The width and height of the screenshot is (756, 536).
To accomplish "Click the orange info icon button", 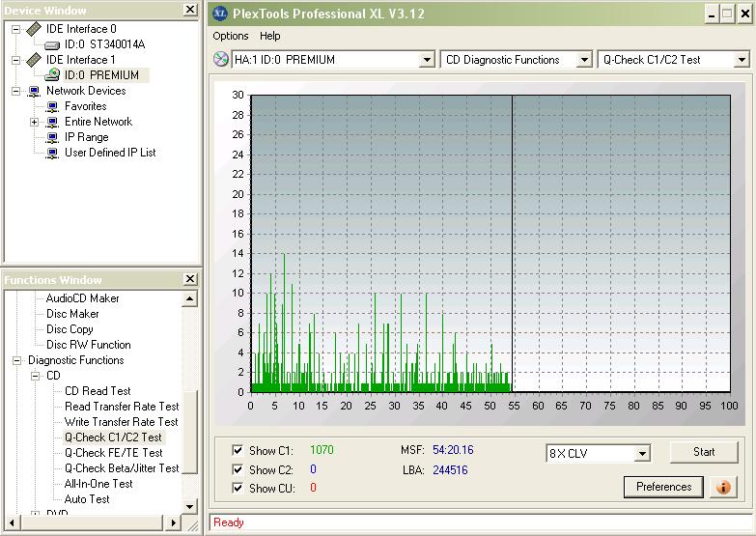I will (723, 487).
